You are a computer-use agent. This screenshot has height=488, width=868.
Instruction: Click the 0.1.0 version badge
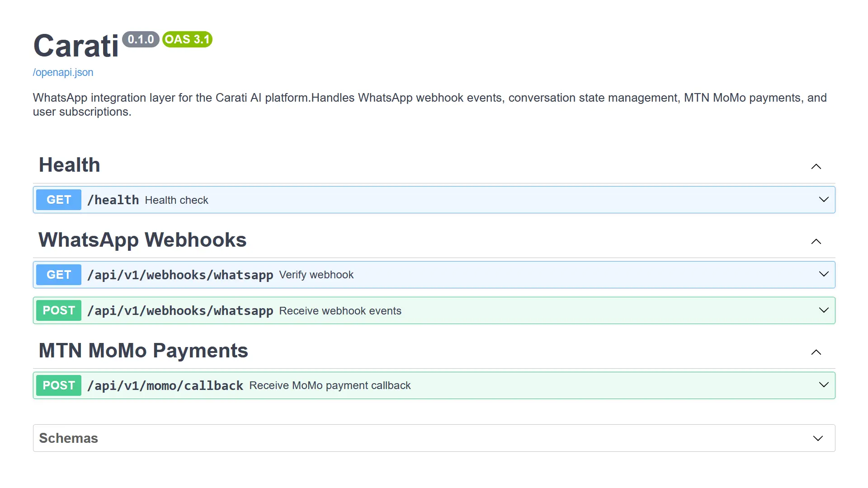[x=141, y=39]
